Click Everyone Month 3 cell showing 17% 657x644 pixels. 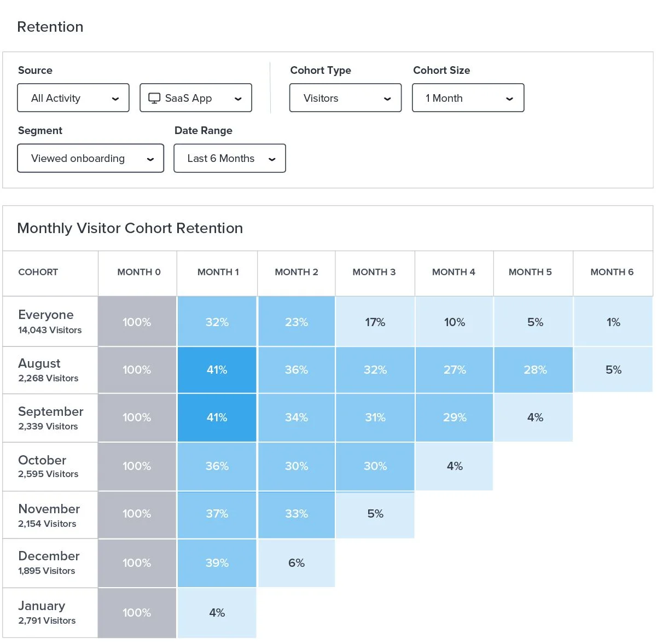pos(375,322)
